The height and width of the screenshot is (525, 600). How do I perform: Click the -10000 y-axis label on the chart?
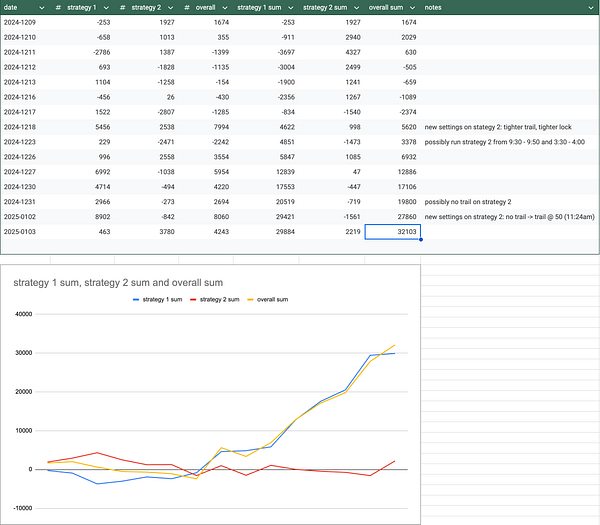tap(23, 509)
